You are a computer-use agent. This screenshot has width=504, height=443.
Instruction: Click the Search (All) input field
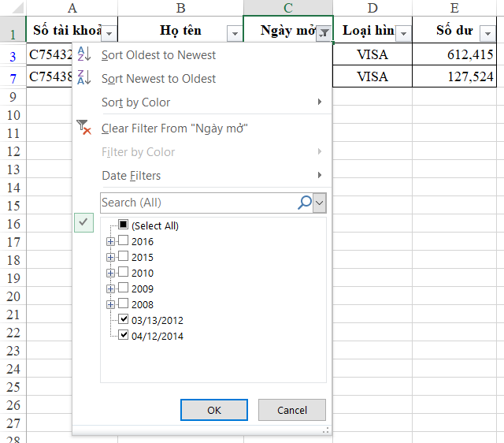tap(197, 203)
